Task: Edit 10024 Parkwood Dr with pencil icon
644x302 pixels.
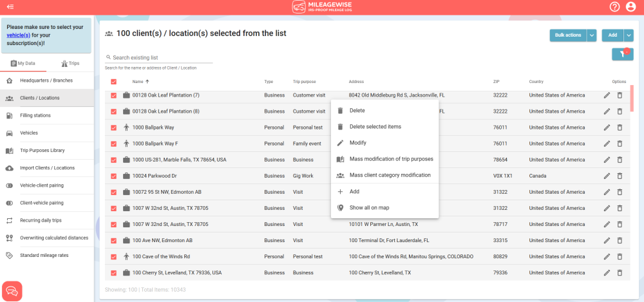Action: click(x=607, y=176)
